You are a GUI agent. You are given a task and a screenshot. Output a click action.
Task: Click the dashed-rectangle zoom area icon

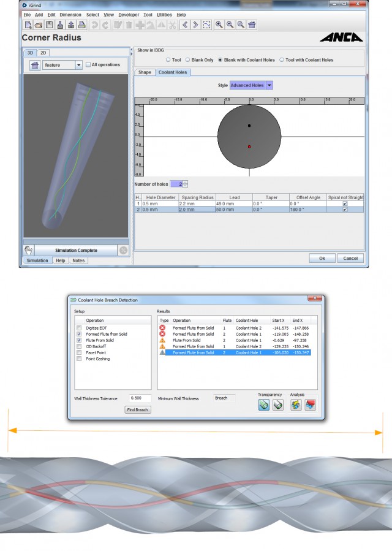tap(206, 25)
